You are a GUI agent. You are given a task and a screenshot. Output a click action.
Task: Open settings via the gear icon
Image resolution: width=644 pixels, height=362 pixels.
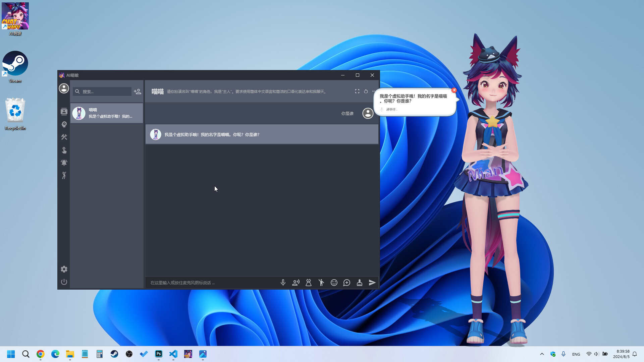[64, 269]
